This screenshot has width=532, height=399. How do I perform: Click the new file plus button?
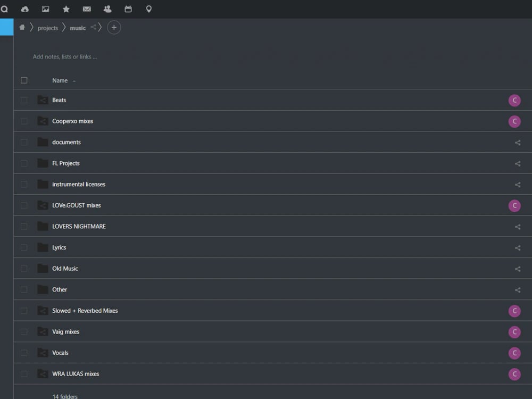point(114,28)
